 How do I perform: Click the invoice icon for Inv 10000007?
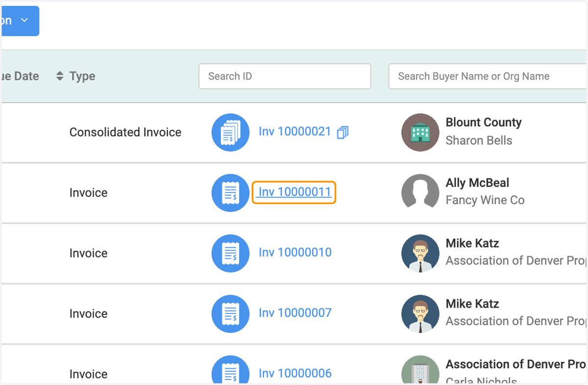coord(230,314)
